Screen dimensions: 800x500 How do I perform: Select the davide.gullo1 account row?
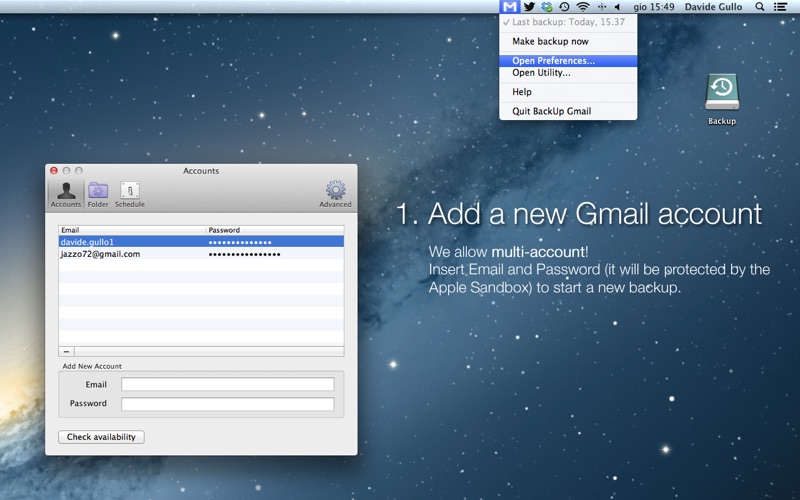(201, 242)
